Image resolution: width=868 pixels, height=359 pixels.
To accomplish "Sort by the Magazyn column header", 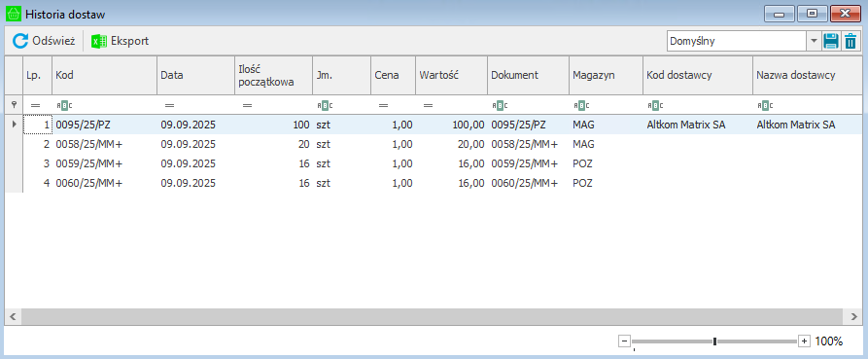I will tap(606, 75).
